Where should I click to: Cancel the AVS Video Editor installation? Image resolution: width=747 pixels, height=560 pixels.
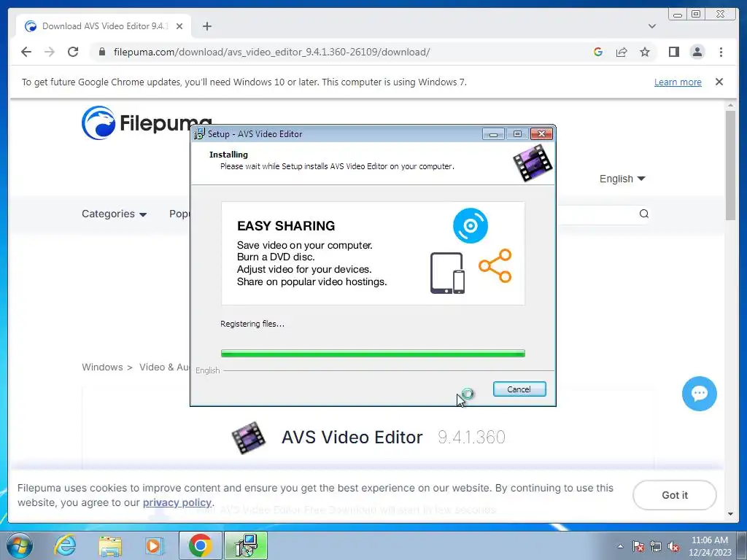pyautogui.click(x=519, y=389)
